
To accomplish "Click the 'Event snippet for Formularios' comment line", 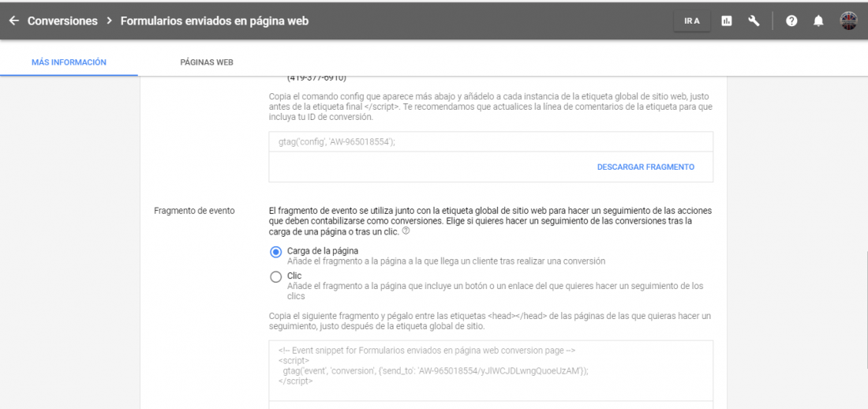I will (427, 351).
